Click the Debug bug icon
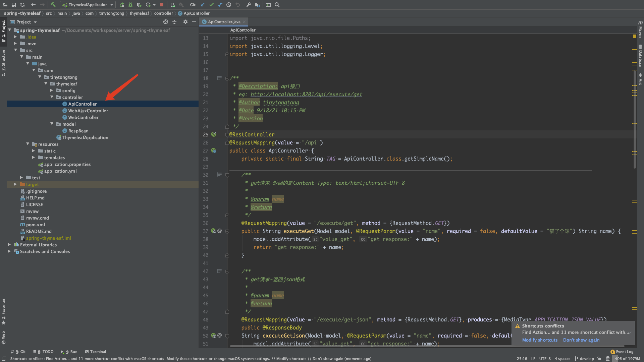 tap(130, 5)
